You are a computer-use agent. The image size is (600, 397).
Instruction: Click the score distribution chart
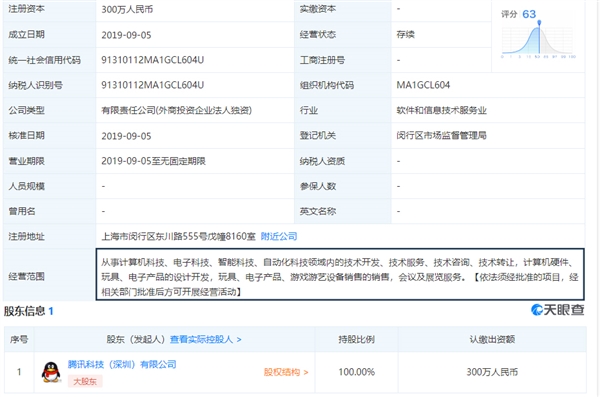(538, 40)
